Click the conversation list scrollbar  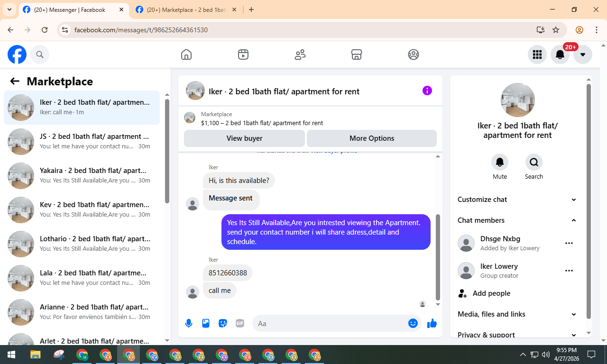[167, 151]
